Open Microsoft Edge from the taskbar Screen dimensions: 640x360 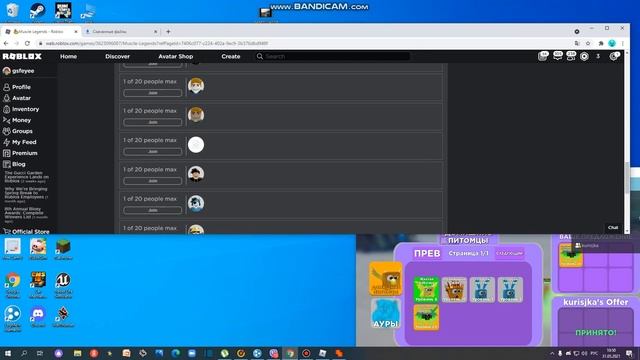pyautogui.click(x=176, y=353)
